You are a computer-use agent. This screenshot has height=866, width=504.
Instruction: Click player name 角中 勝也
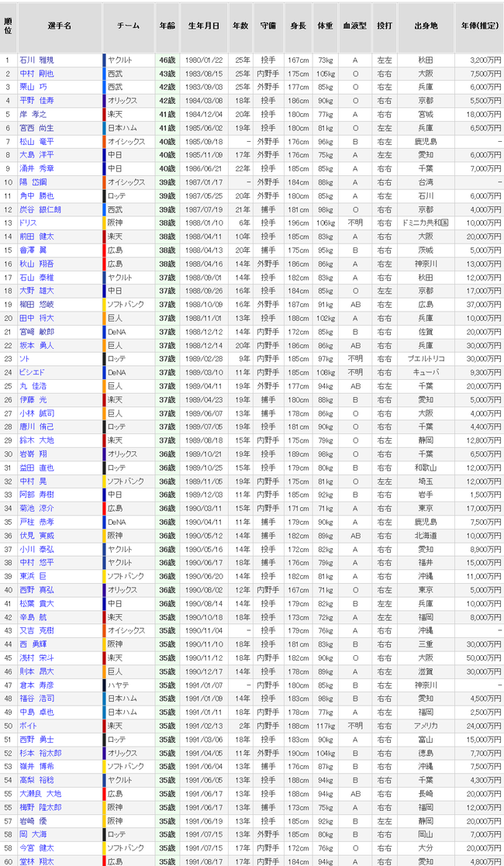(x=36, y=195)
